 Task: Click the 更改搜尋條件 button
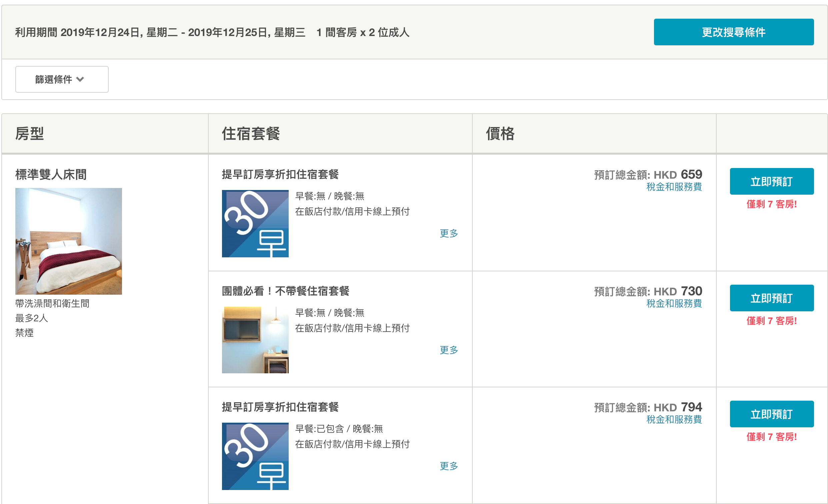(733, 32)
